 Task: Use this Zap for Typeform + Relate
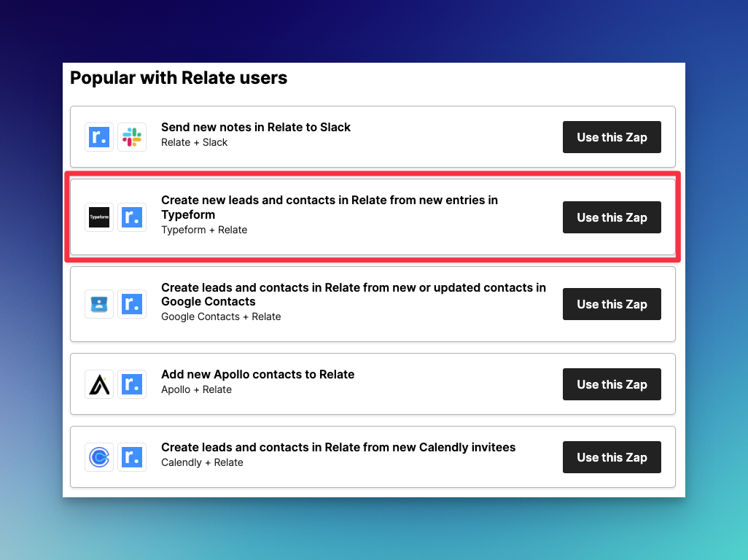[x=612, y=217]
